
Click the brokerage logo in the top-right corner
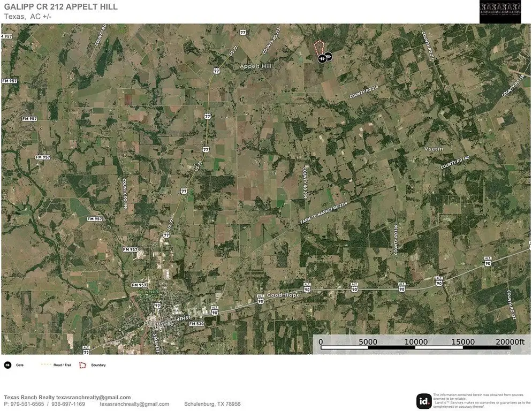(500, 11)
